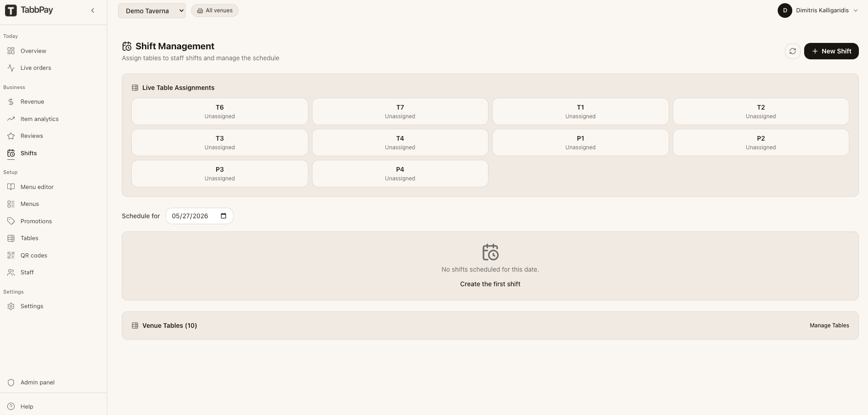
Task: Click the QR codes icon
Action: click(x=11, y=255)
